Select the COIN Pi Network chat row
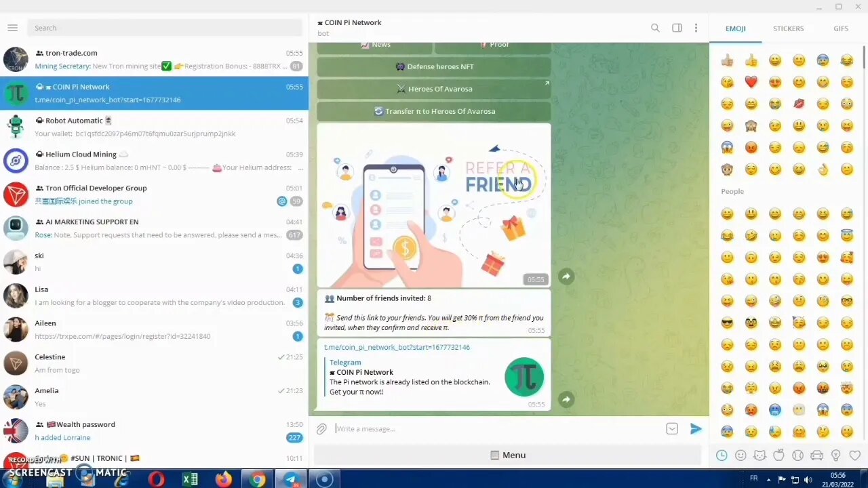Image resolution: width=868 pixels, height=488 pixels. [x=154, y=93]
